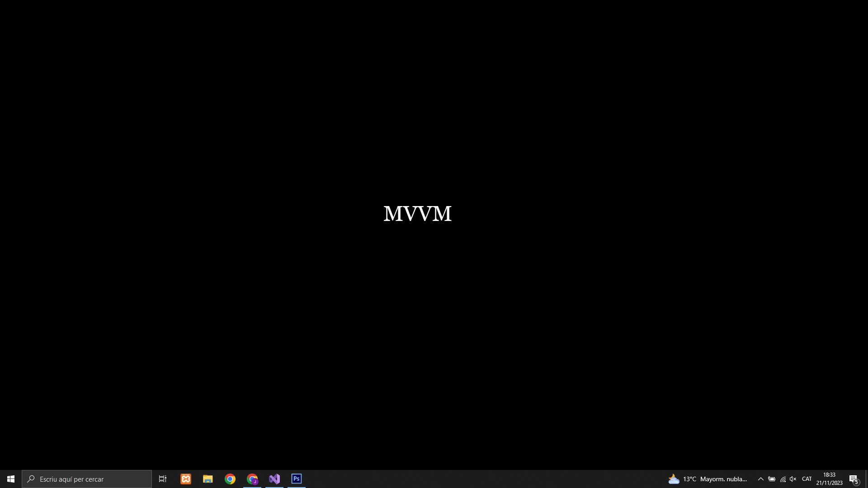Image resolution: width=868 pixels, height=488 pixels.
Task: Open the CAT input language selector
Action: [x=807, y=479]
